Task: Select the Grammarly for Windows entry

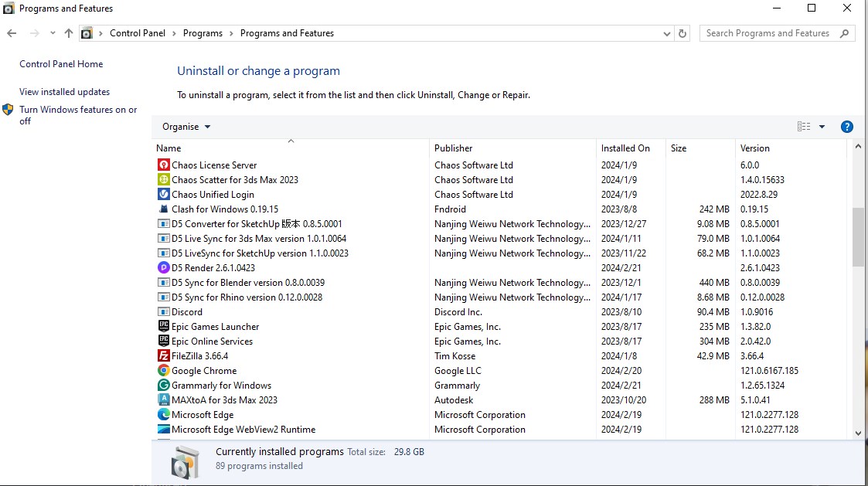Action: pyautogui.click(x=221, y=386)
